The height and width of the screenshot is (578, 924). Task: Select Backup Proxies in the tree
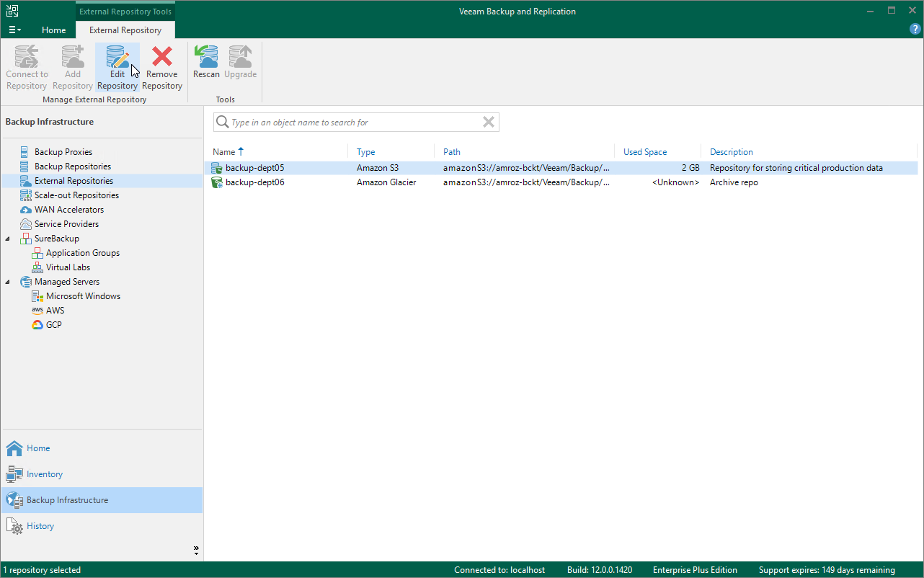tap(63, 151)
